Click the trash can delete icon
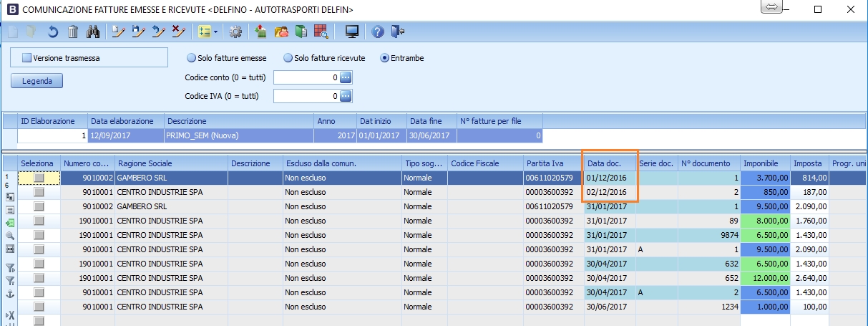The height and width of the screenshot is (326, 868). pos(73,32)
